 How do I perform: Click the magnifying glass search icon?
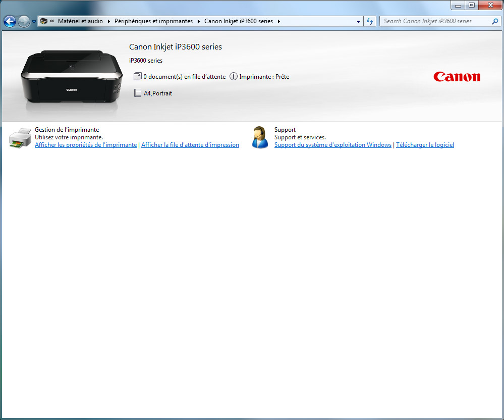[495, 21]
